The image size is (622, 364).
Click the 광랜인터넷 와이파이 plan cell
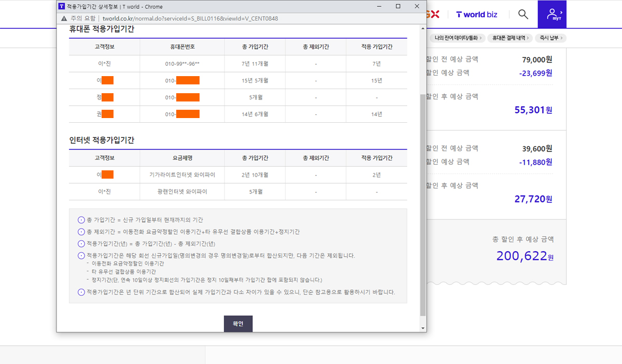[182, 192]
